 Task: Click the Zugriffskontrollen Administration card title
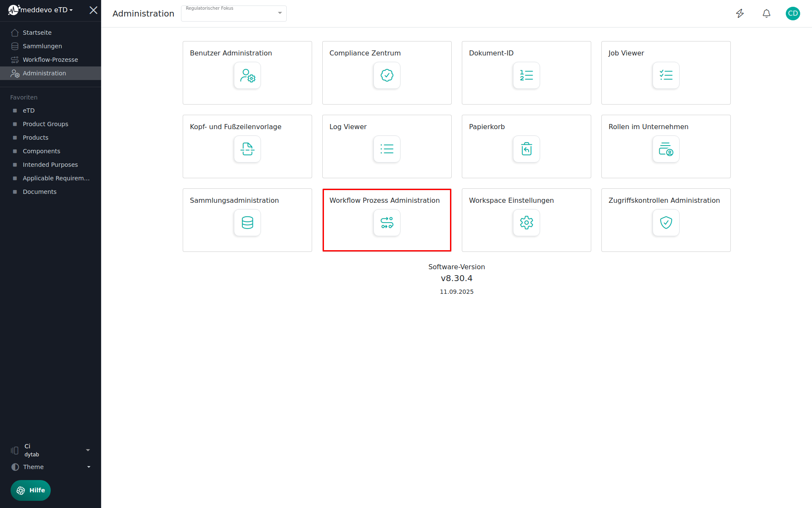point(664,200)
